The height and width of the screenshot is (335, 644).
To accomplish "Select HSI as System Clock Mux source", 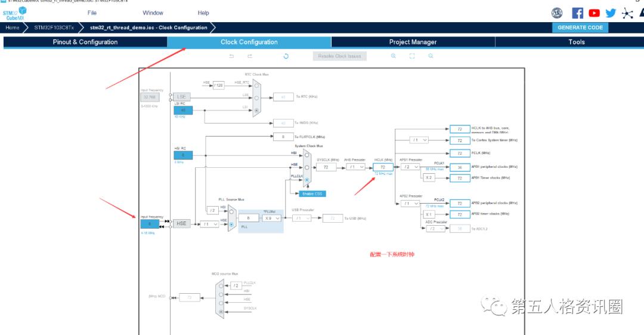I will click(x=307, y=155).
